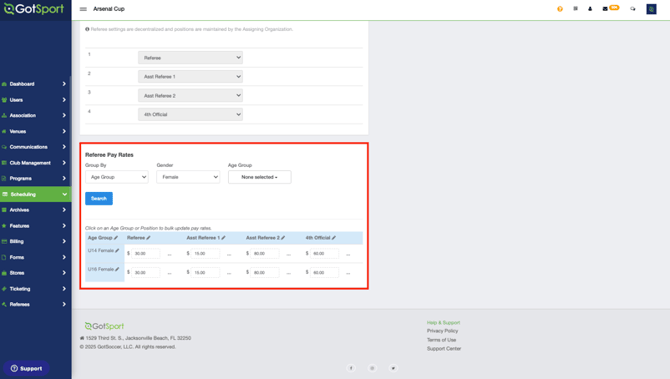Click the Users sidebar icon
This screenshot has width=670, height=379.
point(4,100)
